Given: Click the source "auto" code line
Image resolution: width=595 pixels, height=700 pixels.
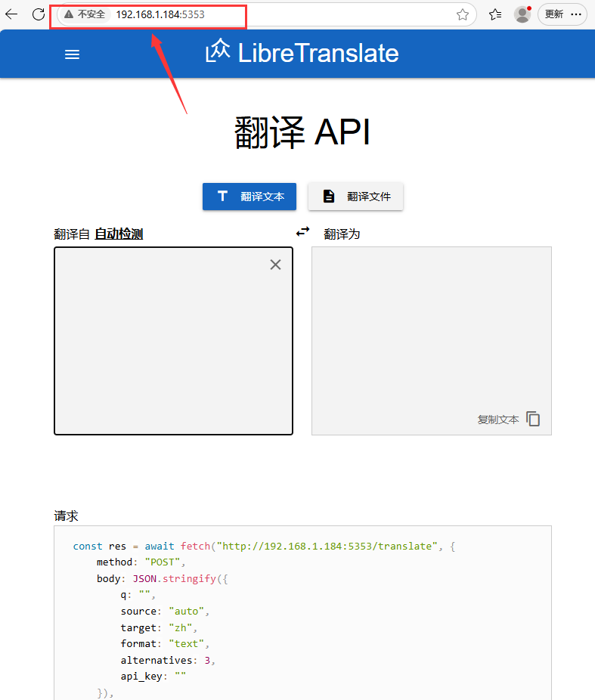Looking at the screenshot, I should pyautogui.click(x=165, y=611).
